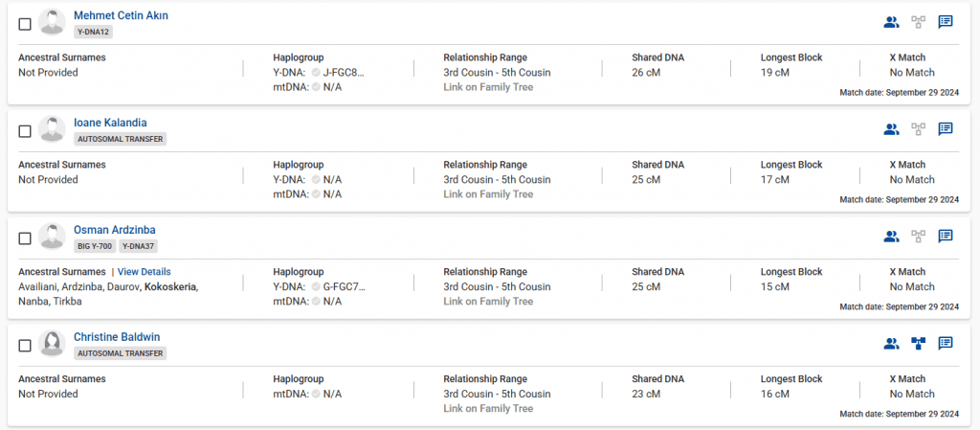Click Osman Ardzinba's family tree icon
980x430 pixels.
point(918,237)
